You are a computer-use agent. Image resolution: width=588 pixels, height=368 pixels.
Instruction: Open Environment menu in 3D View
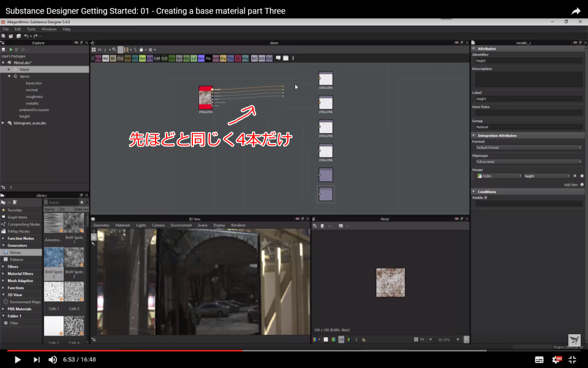coord(181,225)
